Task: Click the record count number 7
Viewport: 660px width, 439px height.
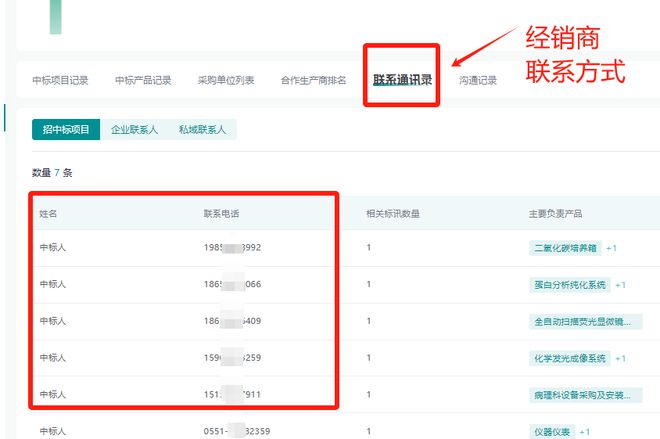Action: pyautogui.click(x=57, y=173)
